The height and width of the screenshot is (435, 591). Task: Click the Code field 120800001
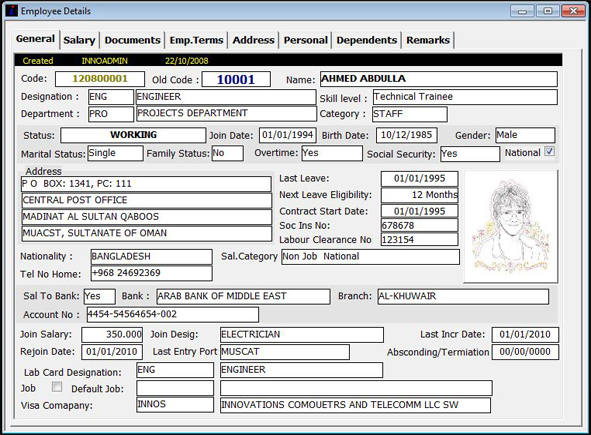[x=100, y=79]
